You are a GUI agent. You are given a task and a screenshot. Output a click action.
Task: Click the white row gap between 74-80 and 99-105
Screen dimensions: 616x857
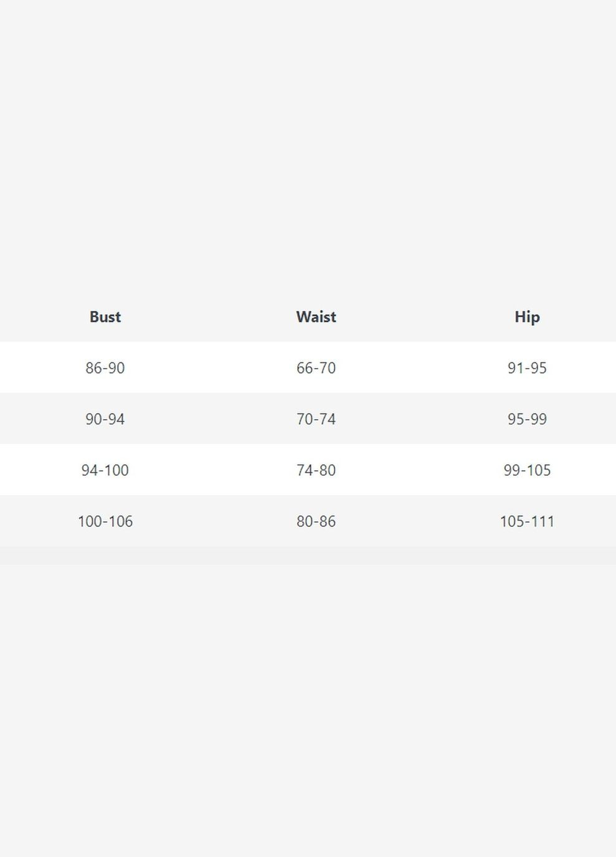click(421, 470)
